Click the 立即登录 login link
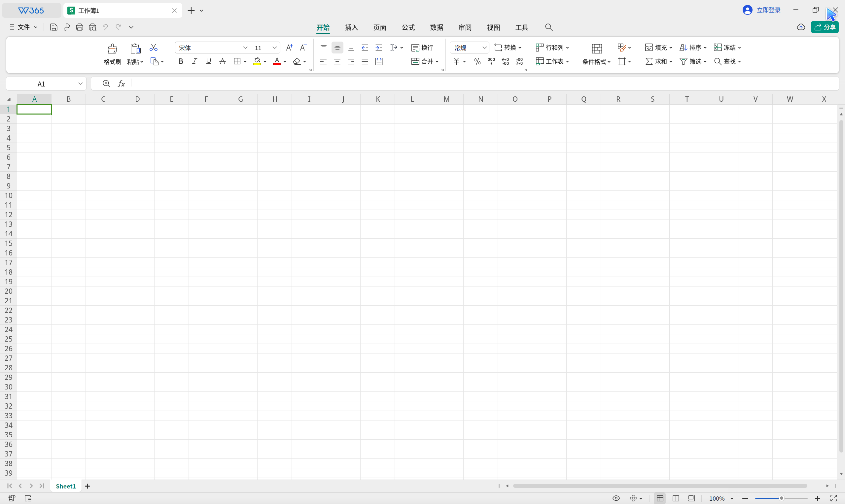This screenshot has height=504, width=845. (x=768, y=10)
